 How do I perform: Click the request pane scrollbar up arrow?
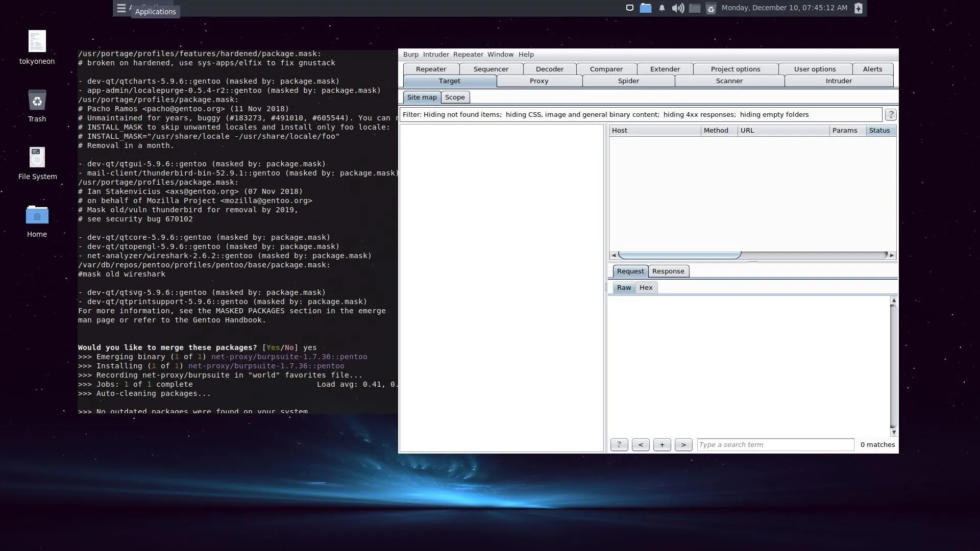tap(894, 300)
